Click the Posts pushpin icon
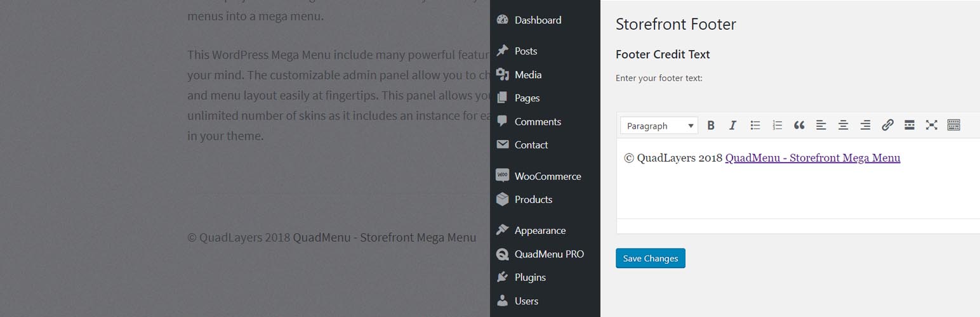Viewport: 980px width, 317px height. tap(503, 51)
